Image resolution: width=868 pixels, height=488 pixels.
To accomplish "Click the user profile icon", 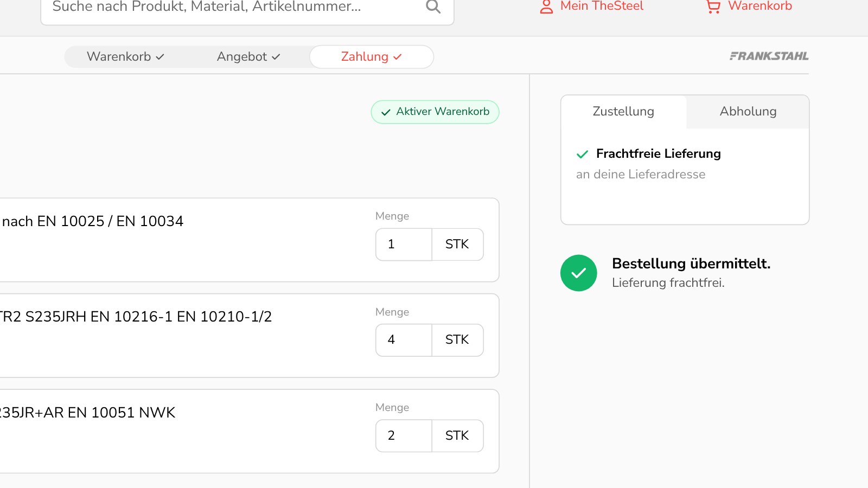I will click(546, 7).
